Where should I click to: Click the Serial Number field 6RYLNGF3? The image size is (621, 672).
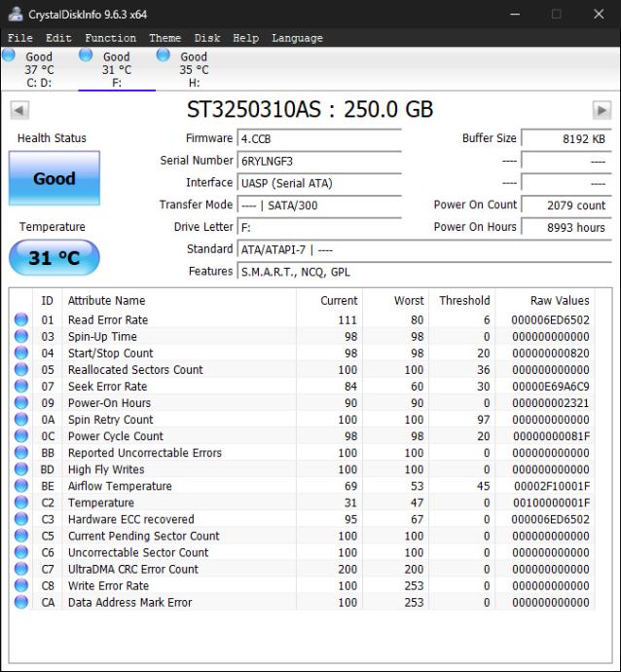click(x=319, y=161)
